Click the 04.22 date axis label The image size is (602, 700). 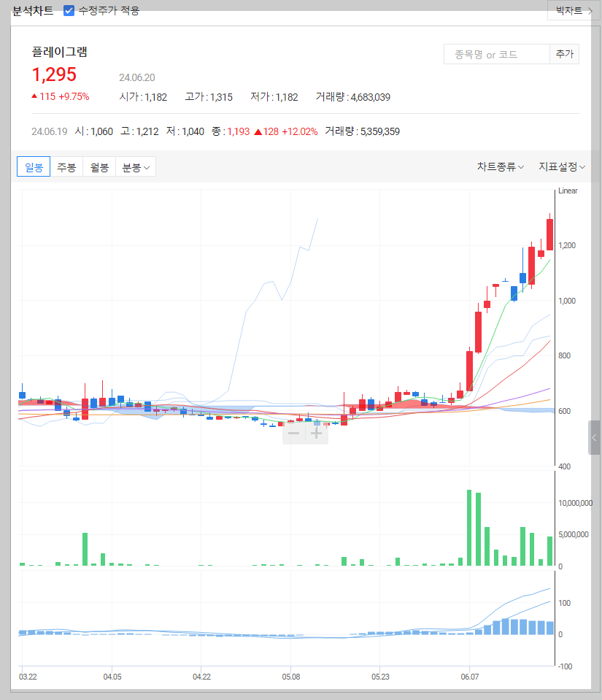(201, 677)
